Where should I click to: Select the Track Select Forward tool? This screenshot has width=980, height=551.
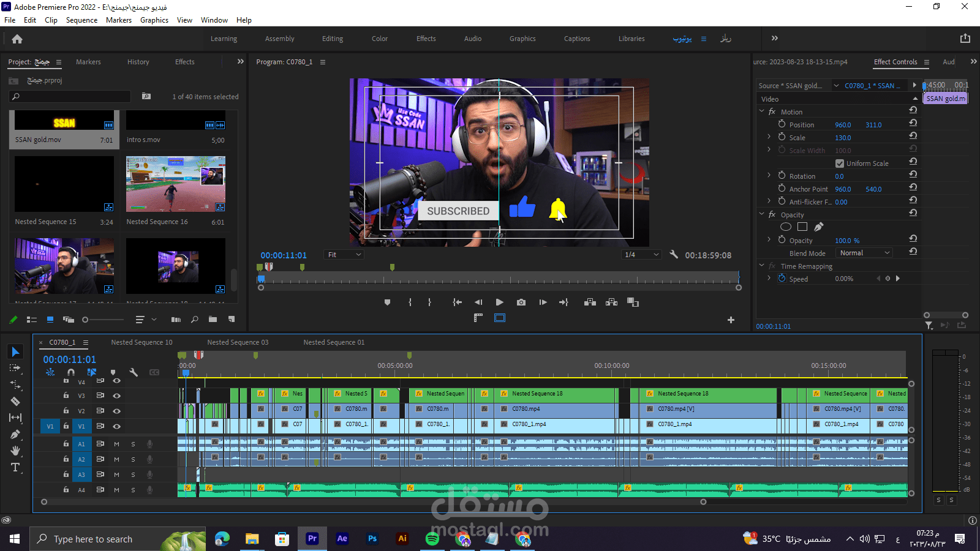[15, 368]
